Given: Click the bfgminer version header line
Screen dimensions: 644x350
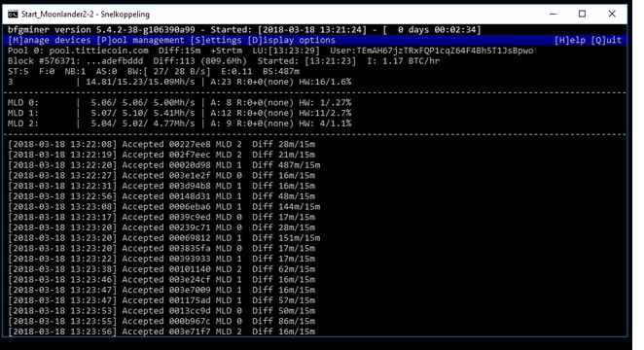Looking at the screenshot, I should (x=244, y=30).
